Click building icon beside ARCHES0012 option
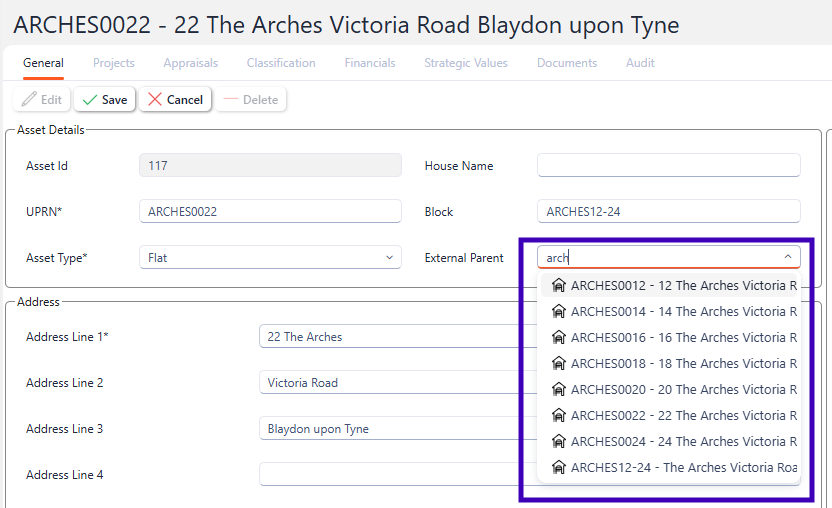 point(559,286)
